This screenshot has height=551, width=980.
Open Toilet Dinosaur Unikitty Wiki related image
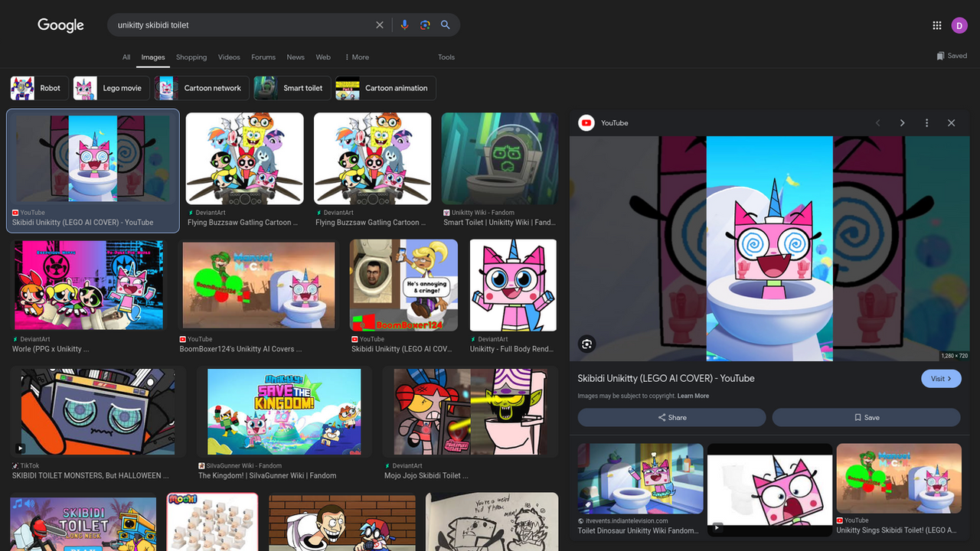point(640,478)
